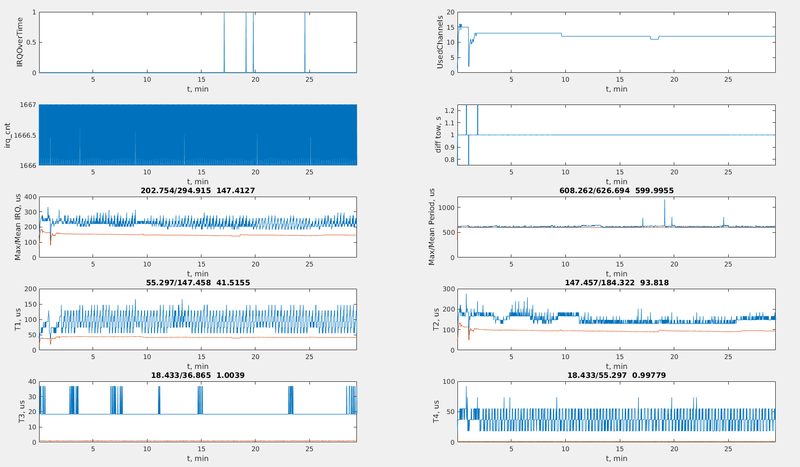Click the '1000' tick on Max/Mean Period axis
Image resolution: width=800 pixels, height=467 pixels.
[x=446, y=207]
